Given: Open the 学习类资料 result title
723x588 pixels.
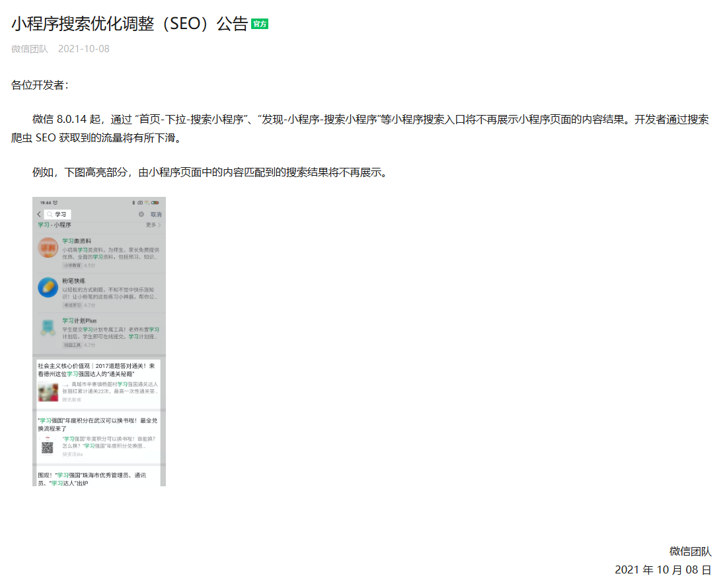Looking at the screenshot, I should (77, 241).
